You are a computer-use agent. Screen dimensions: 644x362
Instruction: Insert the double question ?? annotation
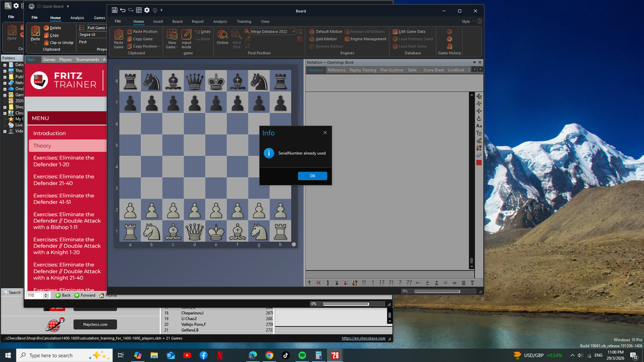pos(409,283)
